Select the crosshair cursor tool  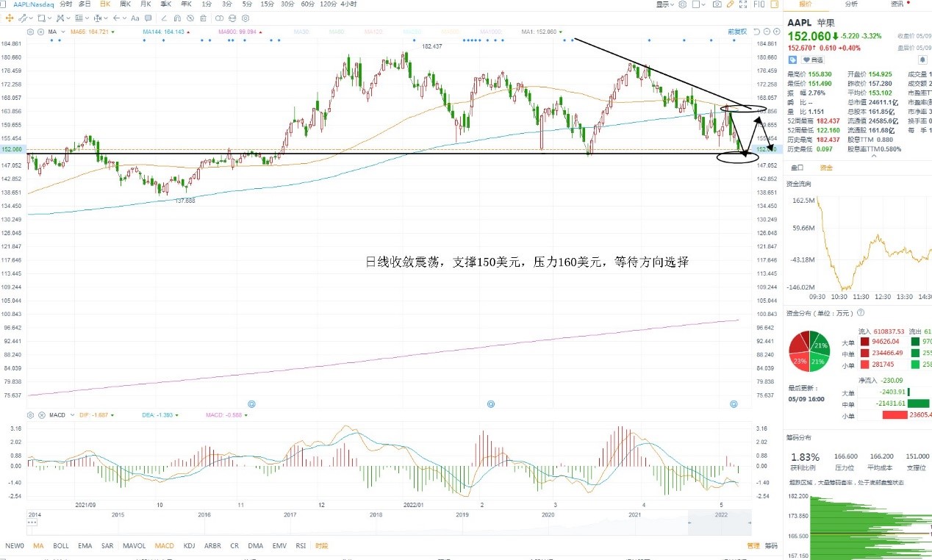[10, 18]
